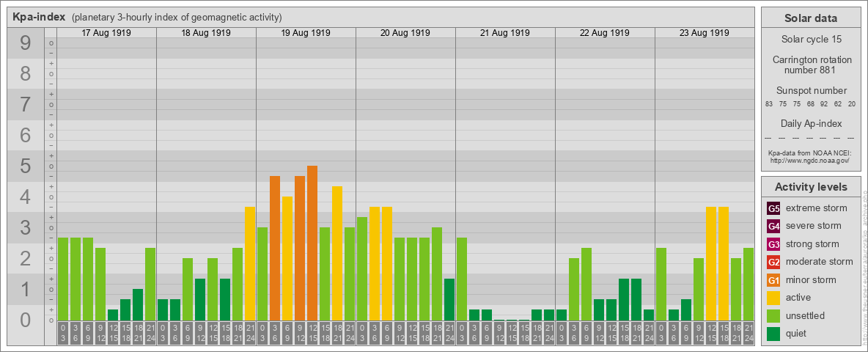Screen dimensions: 868x352
Task: Click the 23 Aug 21-24 green bar
Action: coord(748,284)
